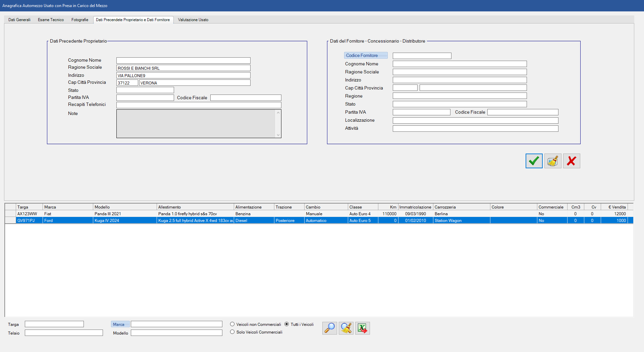
Task: Click Note scrollbar up arrow
Action: click(278, 113)
